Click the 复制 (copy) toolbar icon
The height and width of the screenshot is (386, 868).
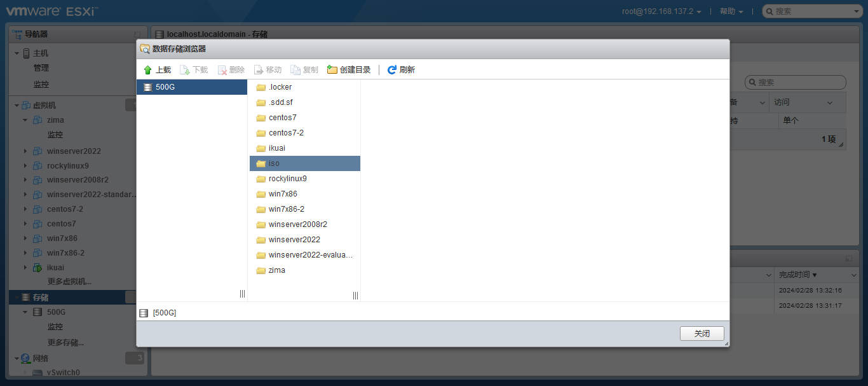(294, 69)
